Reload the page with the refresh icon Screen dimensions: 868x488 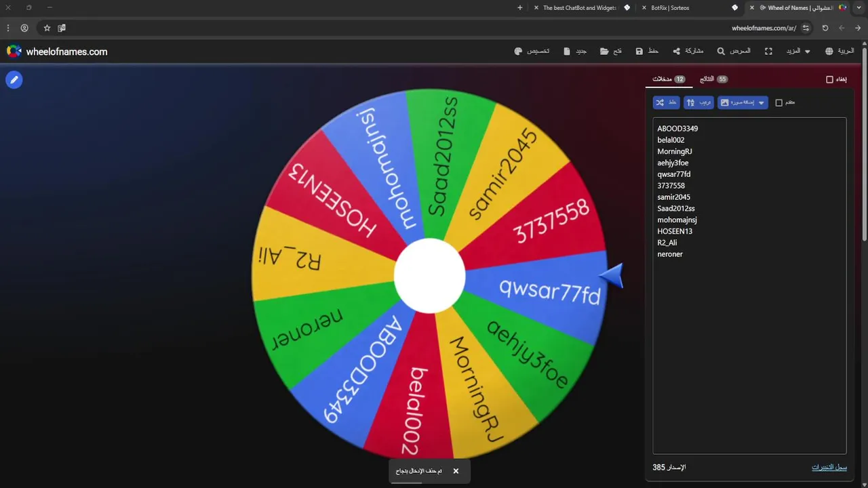pos(825,28)
